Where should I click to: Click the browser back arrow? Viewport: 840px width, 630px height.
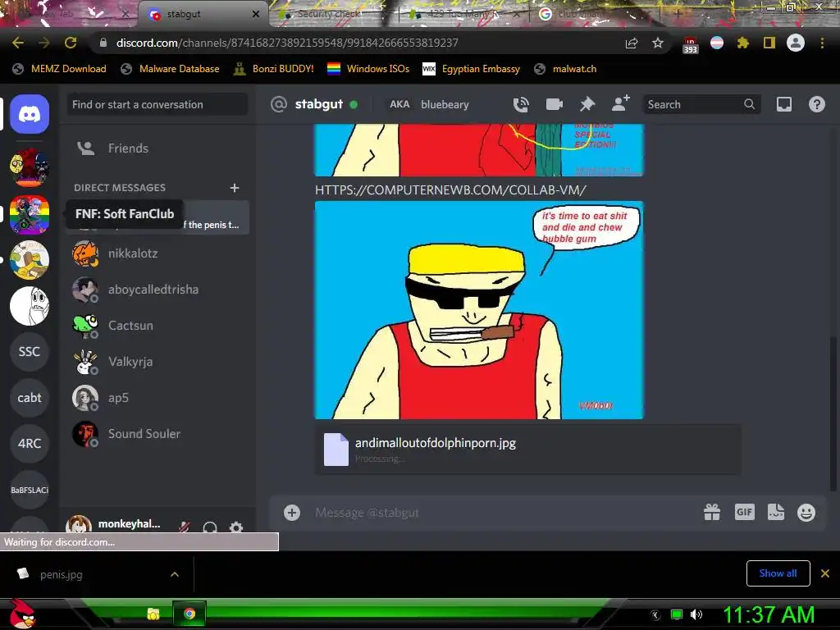[18, 43]
